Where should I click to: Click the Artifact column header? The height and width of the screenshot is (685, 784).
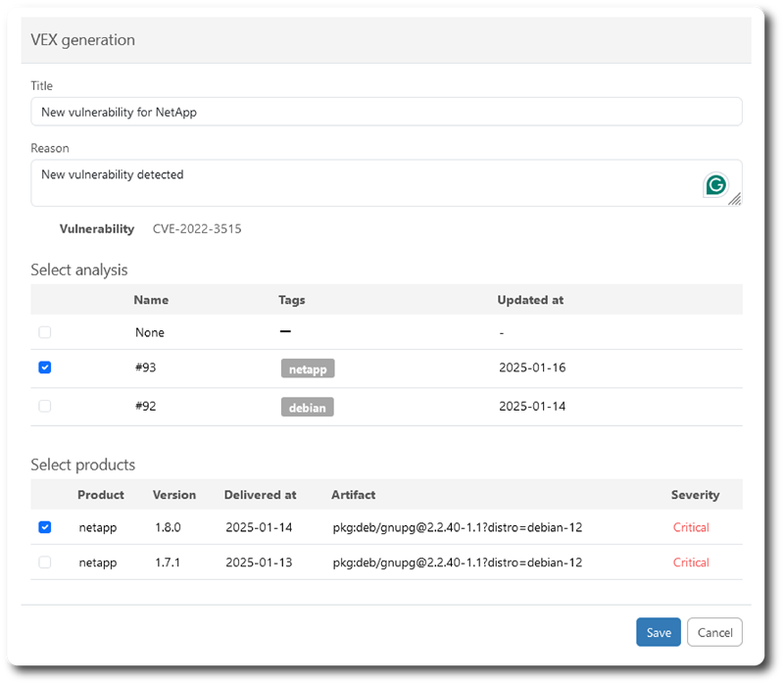click(353, 495)
